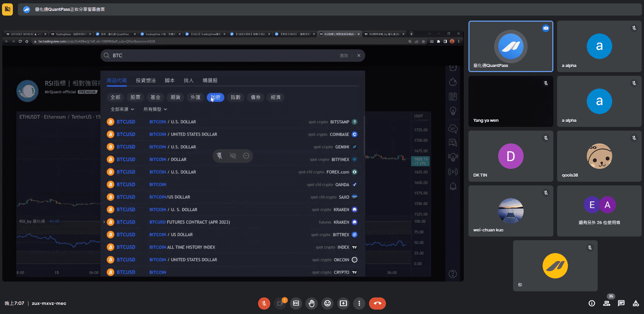
Task: Select the 外匯 filter chip
Action: [195, 97]
